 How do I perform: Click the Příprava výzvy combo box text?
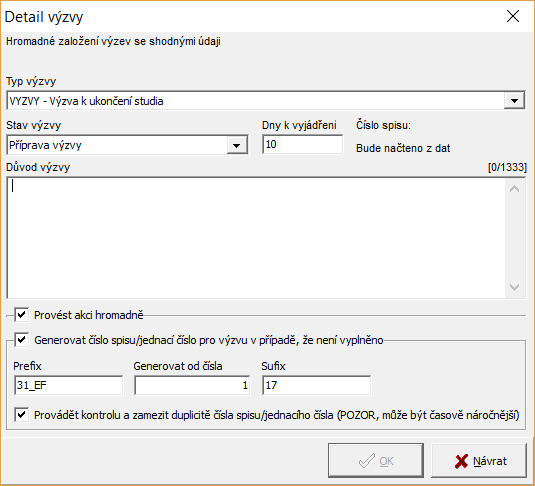click(x=45, y=145)
